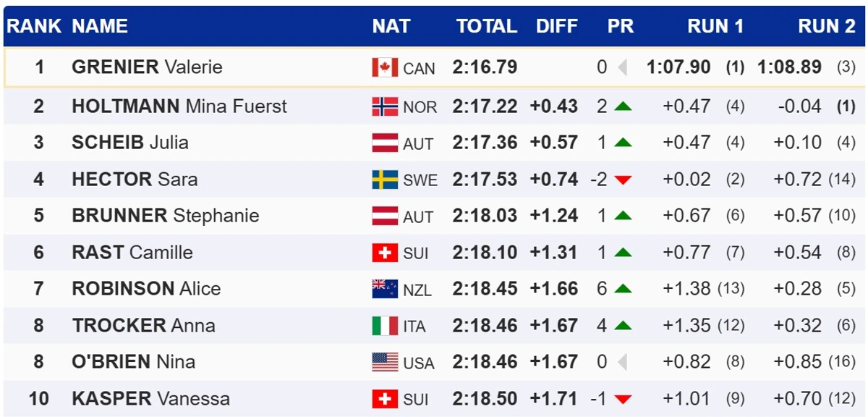Open HOLTMANN Mina Fuerst athlete link
The image size is (868, 417).
click(179, 106)
